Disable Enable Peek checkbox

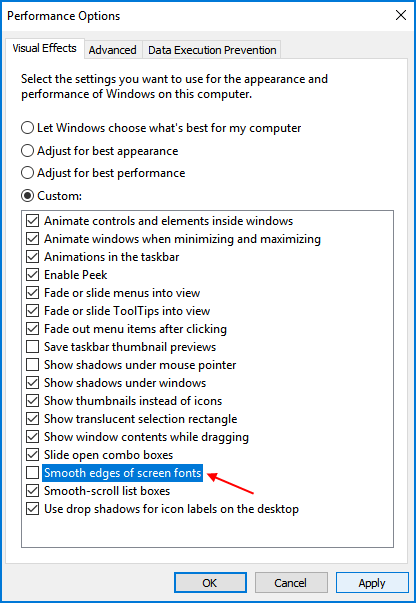(x=33, y=275)
